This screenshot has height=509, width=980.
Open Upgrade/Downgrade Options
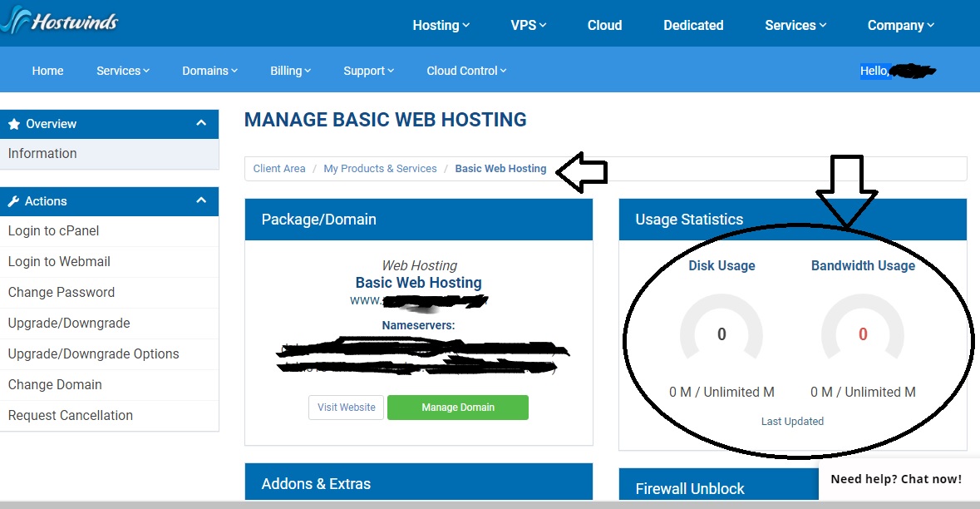[110, 353]
